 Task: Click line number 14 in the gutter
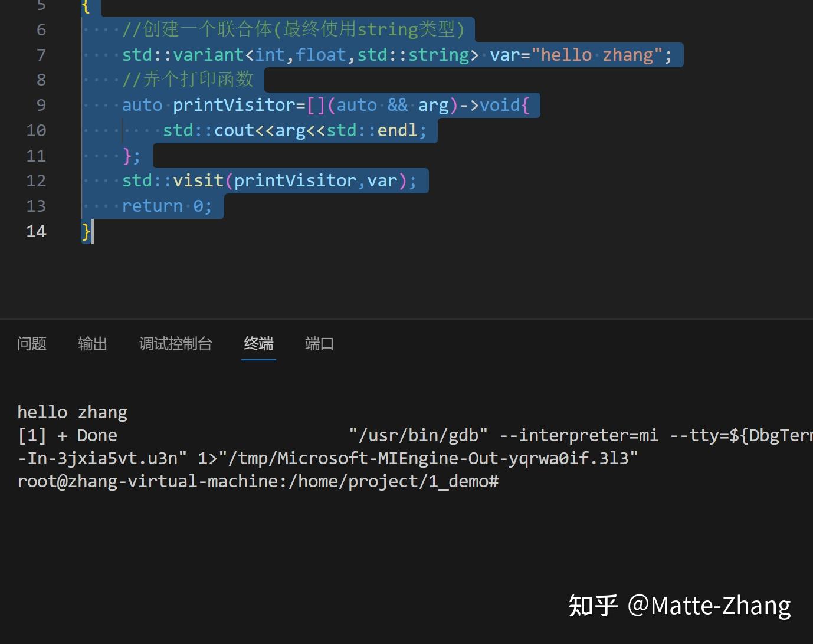point(35,231)
